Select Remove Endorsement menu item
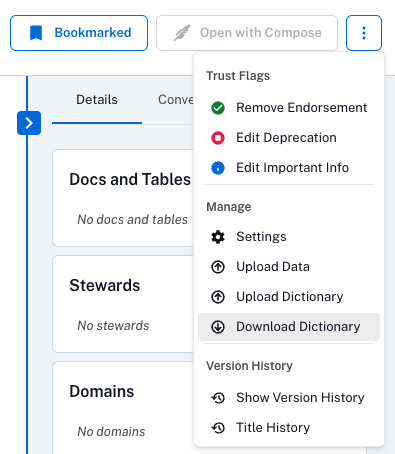Image resolution: width=395 pixels, height=454 pixels. coord(289,108)
